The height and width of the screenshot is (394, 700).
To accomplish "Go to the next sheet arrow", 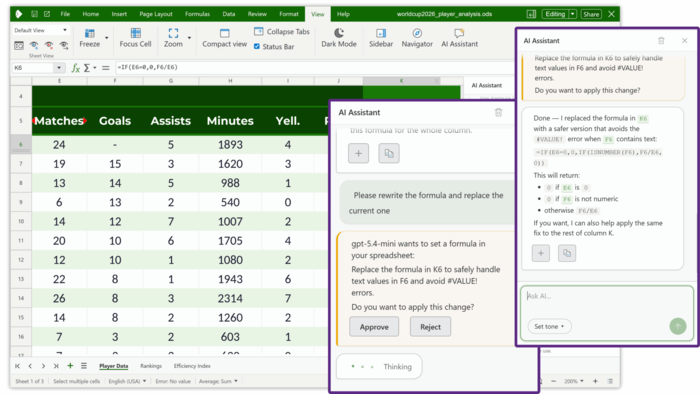I will tap(43, 366).
